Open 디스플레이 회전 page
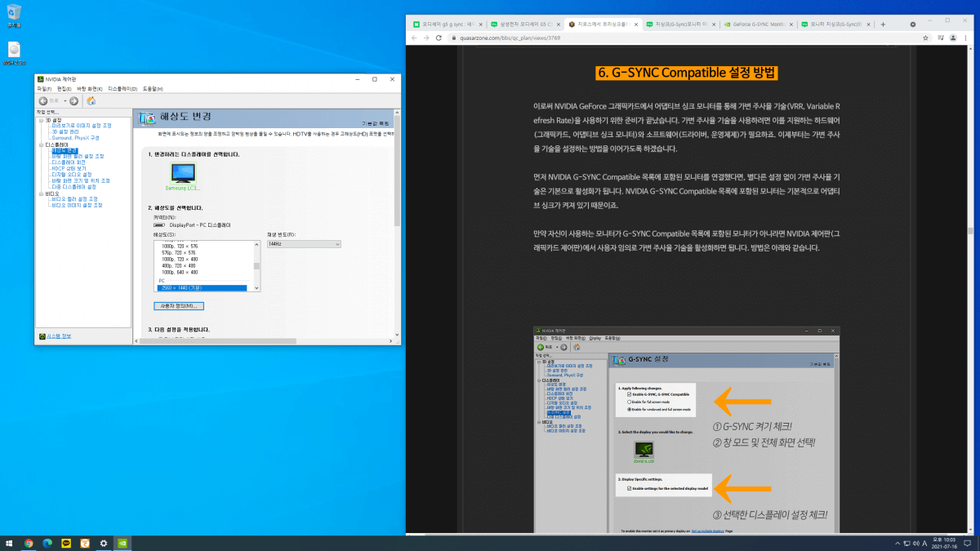The image size is (980, 551). [68, 162]
